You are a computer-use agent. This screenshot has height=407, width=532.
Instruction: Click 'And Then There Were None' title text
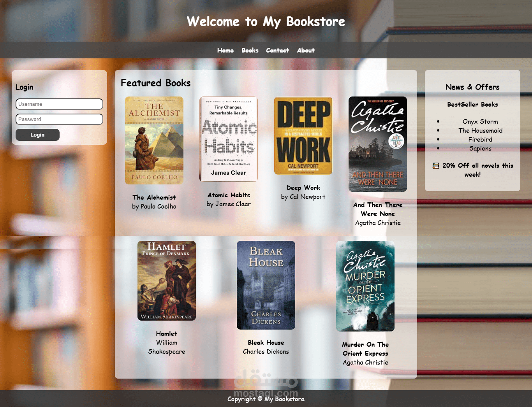pyautogui.click(x=378, y=209)
